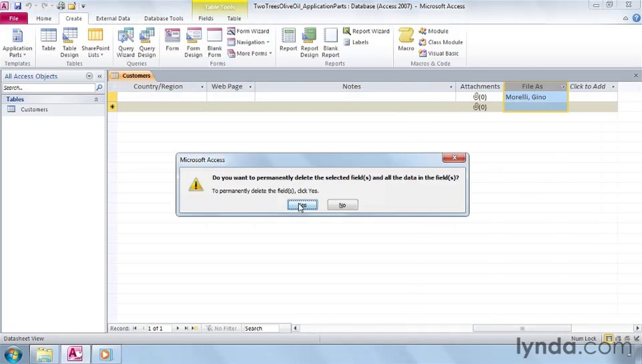Switch to Datasheet View in status bar

click(609, 339)
